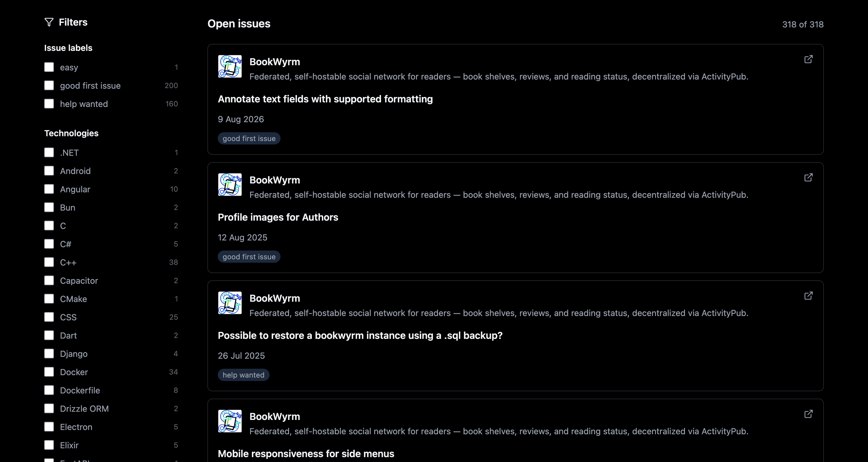Screen dimensions: 868x462
Task: Click count 38 next to C++
Action: 174,262
